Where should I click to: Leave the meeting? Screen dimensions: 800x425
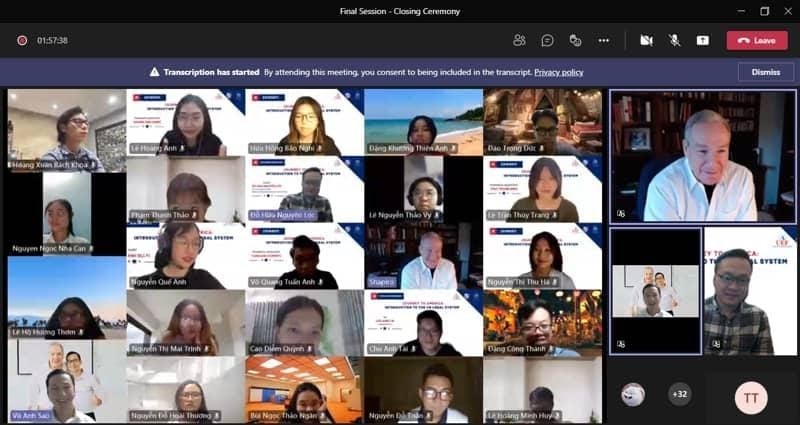tap(757, 40)
